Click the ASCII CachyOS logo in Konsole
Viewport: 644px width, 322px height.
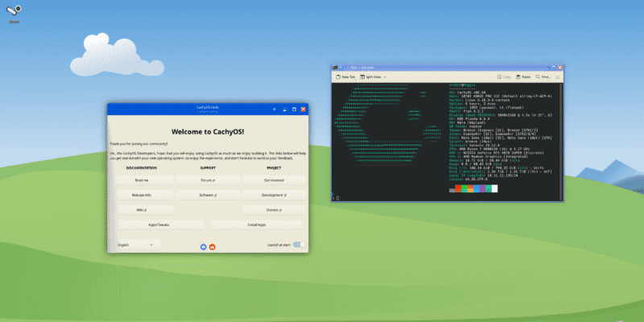pyautogui.click(x=386, y=126)
